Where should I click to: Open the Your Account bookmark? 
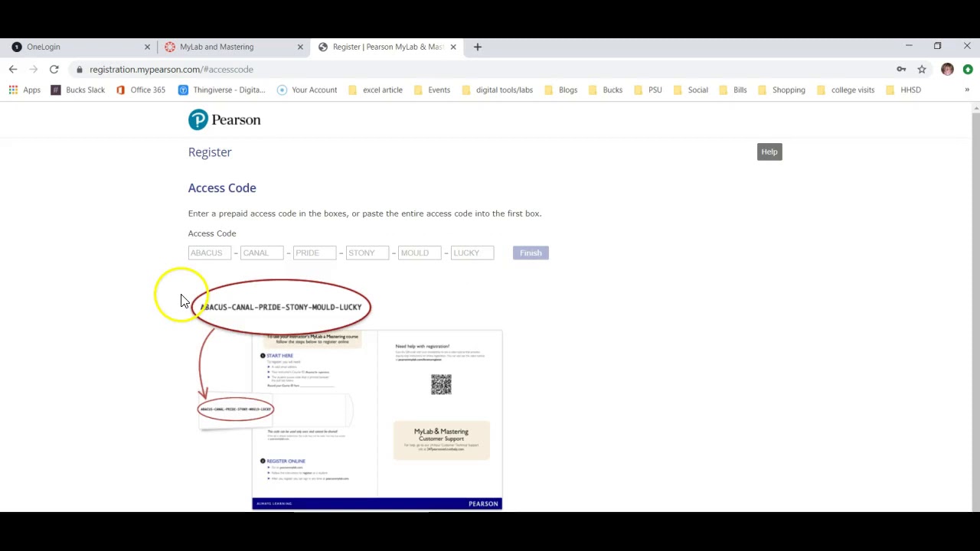click(307, 90)
